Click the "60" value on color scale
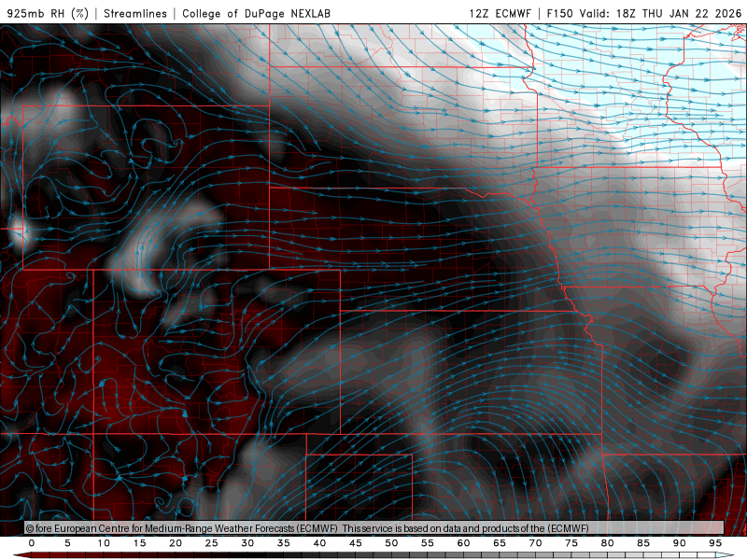Screen dimensions: 747x560 463,543
